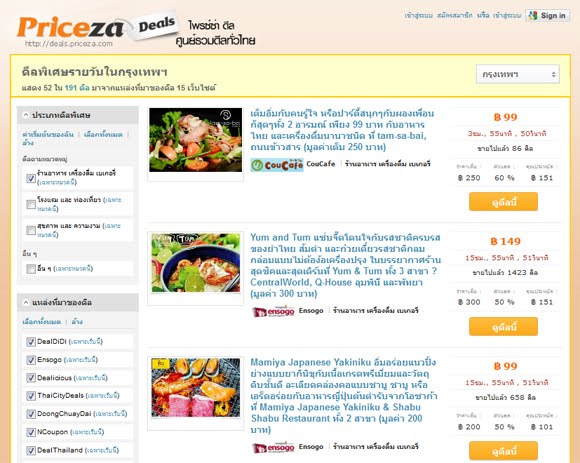Open the Yum and Tum soup photo

click(x=195, y=263)
